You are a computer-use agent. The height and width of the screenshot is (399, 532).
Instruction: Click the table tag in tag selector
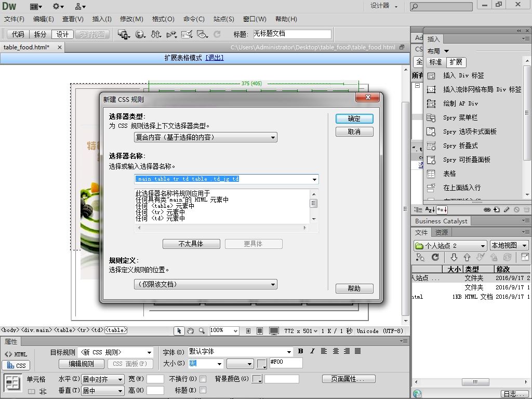coord(116,330)
